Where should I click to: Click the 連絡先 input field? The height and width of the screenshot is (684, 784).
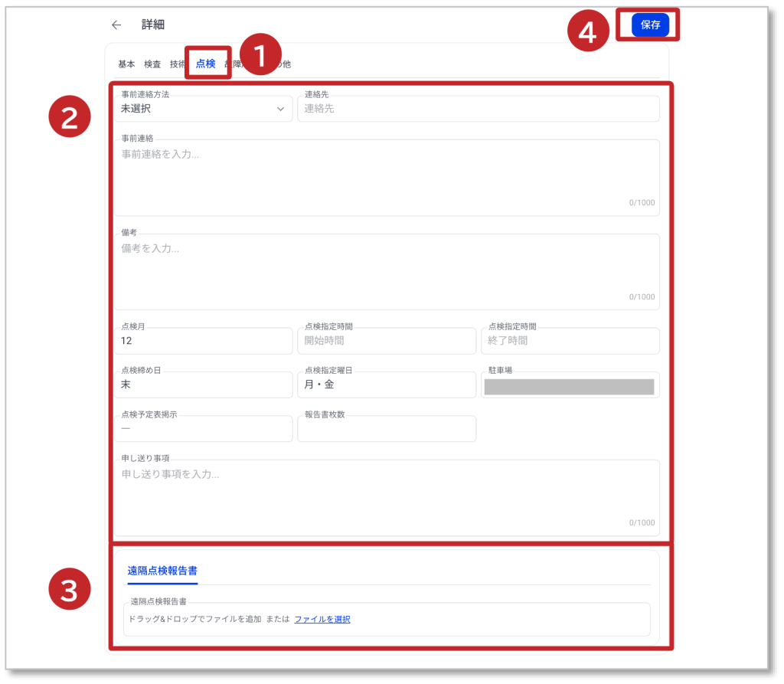tap(478, 109)
